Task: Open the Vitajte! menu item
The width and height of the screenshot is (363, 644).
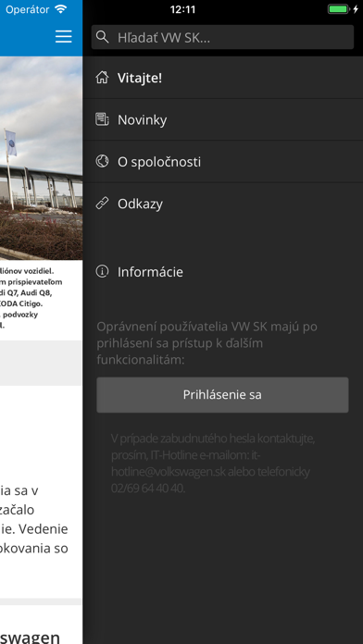Action: (x=222, y=78)
